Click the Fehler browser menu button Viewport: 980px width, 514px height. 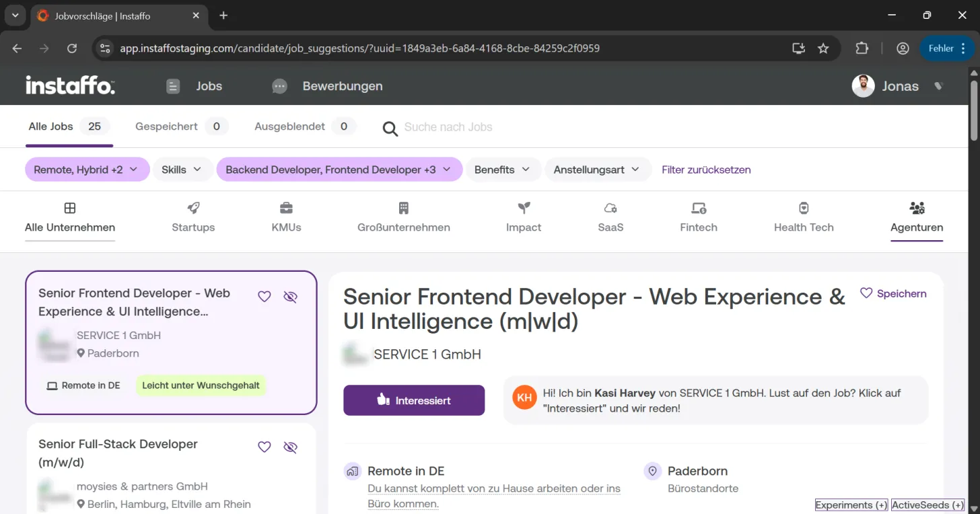[947, 48]
